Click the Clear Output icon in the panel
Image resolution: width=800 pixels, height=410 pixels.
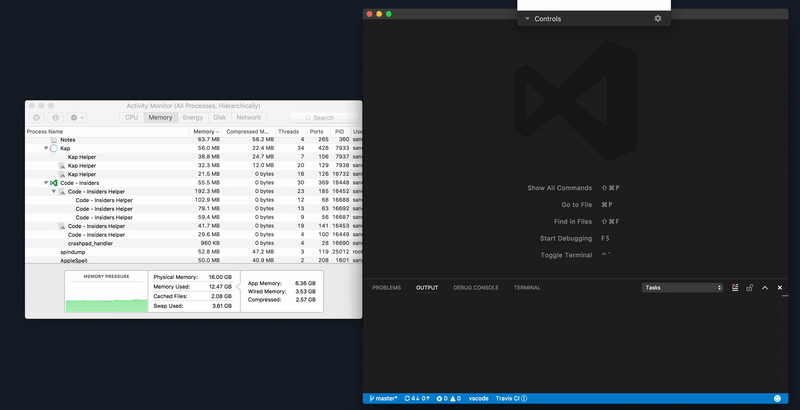pyautogui.click(x=735, y=288)
